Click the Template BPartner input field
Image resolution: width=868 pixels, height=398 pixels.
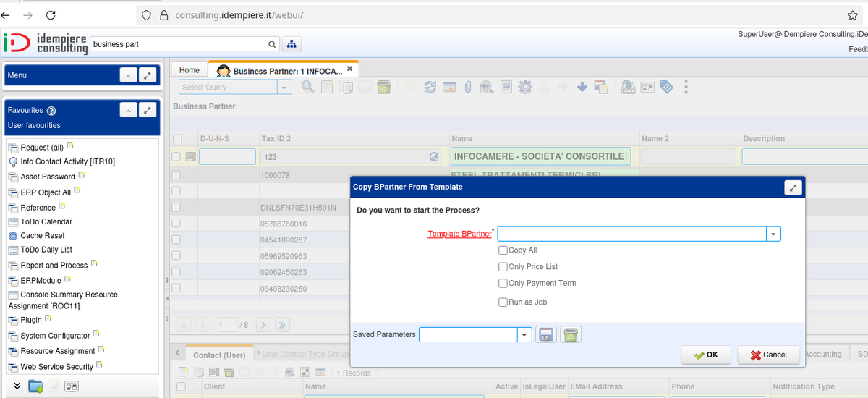(x=631, y=234)
